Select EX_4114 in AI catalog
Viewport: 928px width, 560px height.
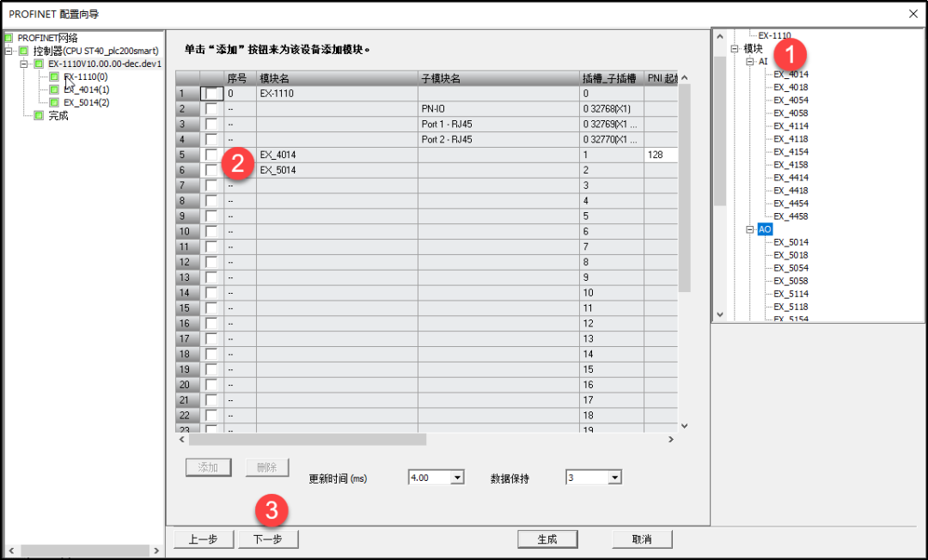click(791, 126)
